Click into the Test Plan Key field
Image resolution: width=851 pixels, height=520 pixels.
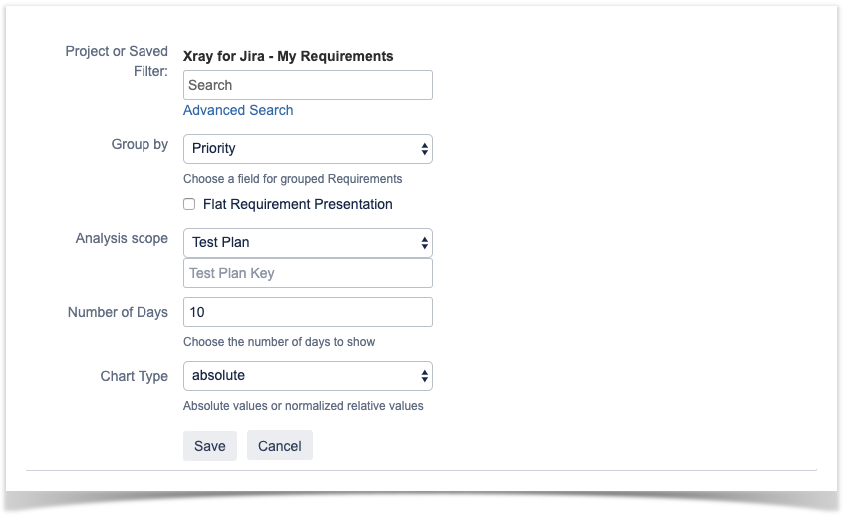click(x=308, y=273)
